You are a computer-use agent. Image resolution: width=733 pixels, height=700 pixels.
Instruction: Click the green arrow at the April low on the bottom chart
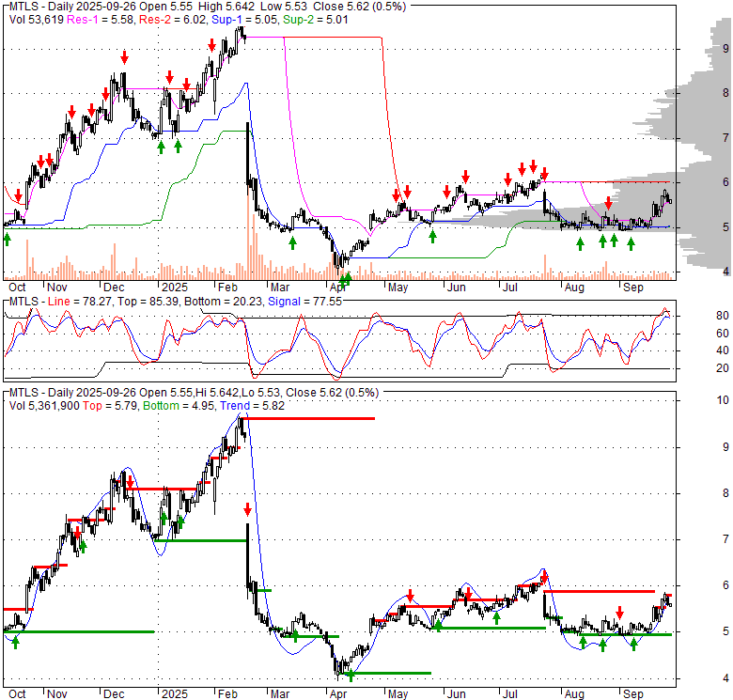(x=351, y=676)
